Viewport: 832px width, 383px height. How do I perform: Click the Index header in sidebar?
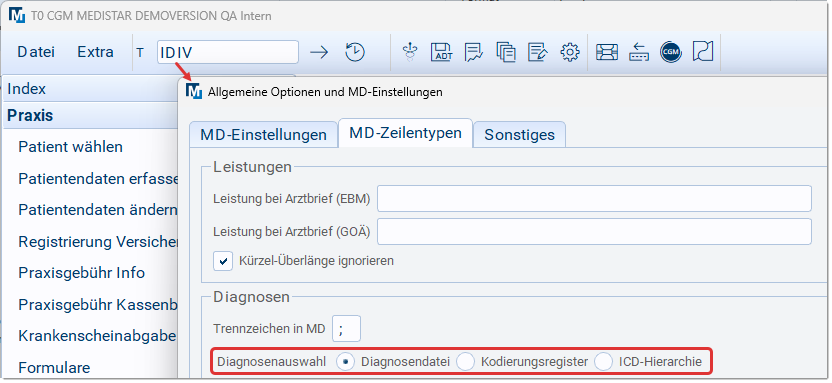[x=91, y=89]
